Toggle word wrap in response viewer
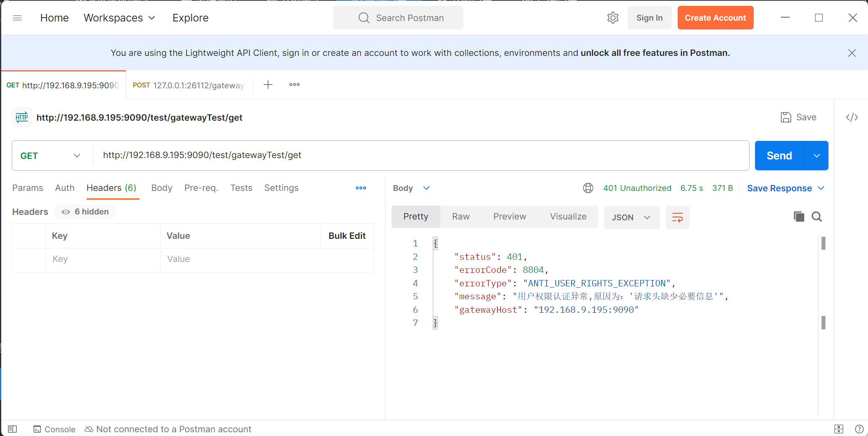Viewport: 868px width, 436px height. [677, 217]
